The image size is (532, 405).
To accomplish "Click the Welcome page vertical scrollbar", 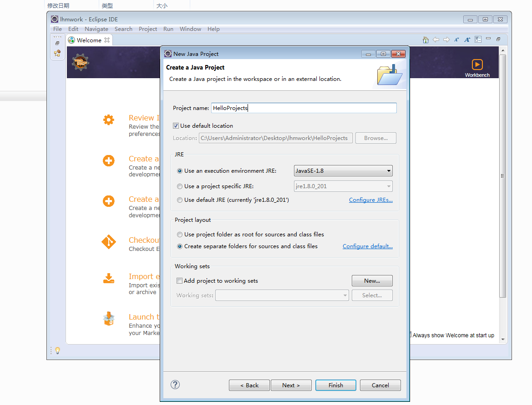I will click(x=503, y=176).
